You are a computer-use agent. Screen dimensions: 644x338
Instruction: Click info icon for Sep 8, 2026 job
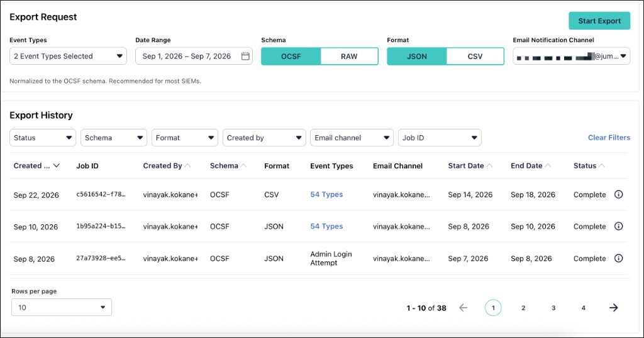619,258
